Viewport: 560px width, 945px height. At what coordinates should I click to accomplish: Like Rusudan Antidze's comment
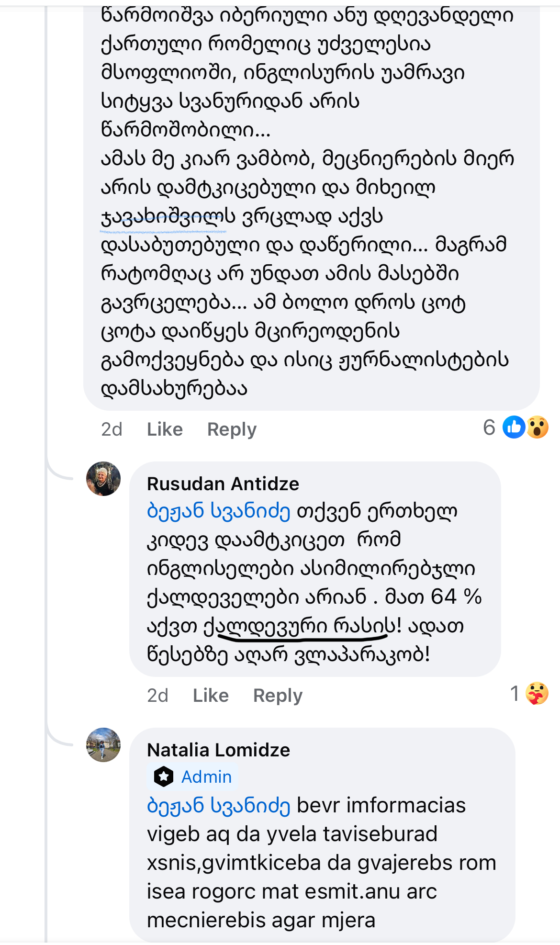(211, 696)
